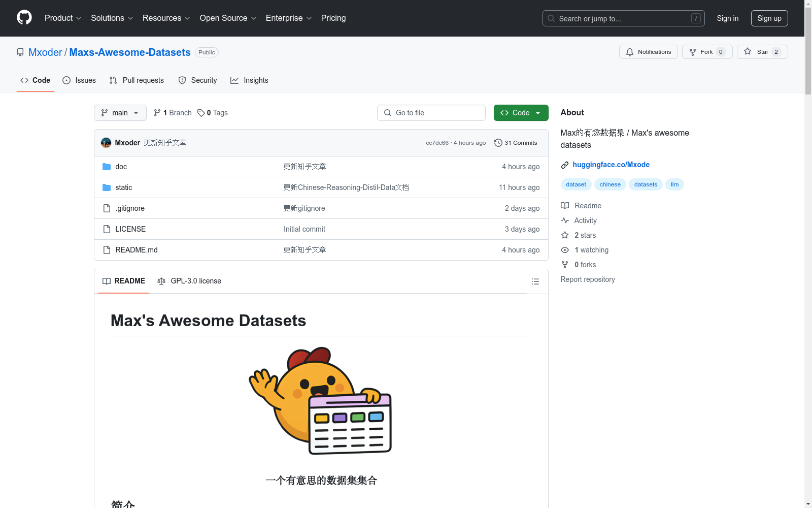
Task: Click the branch icon next to 1 Branch
Action: click(x=157, y=113)
